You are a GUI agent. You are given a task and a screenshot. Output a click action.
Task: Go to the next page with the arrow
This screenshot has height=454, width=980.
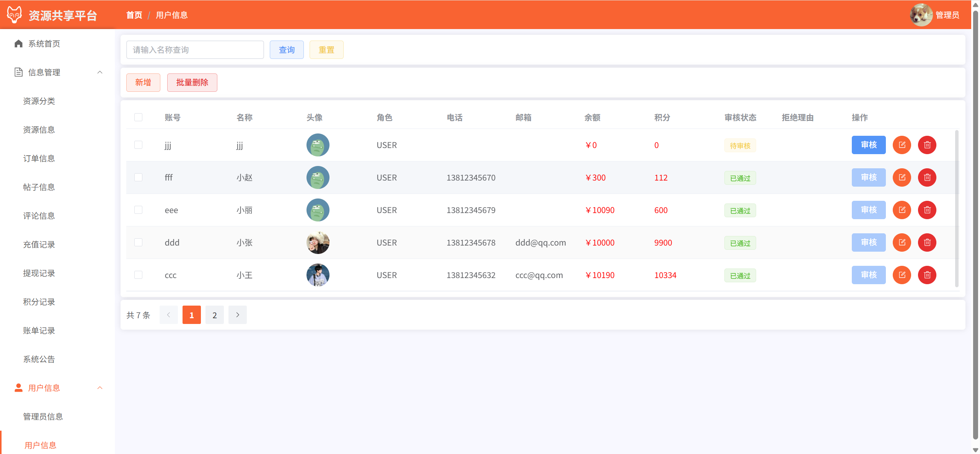pos(237,315)
